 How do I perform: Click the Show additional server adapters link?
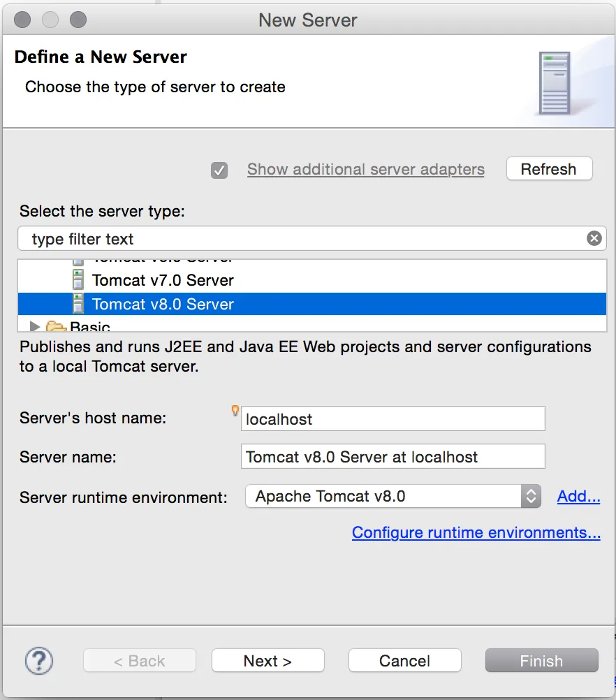[365, 169]
